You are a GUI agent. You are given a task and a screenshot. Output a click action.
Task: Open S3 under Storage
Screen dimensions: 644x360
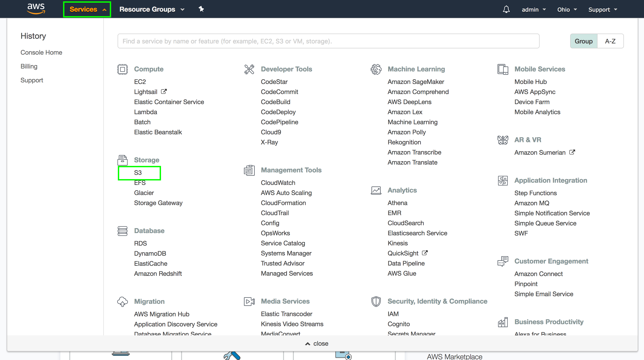[138, 173]
